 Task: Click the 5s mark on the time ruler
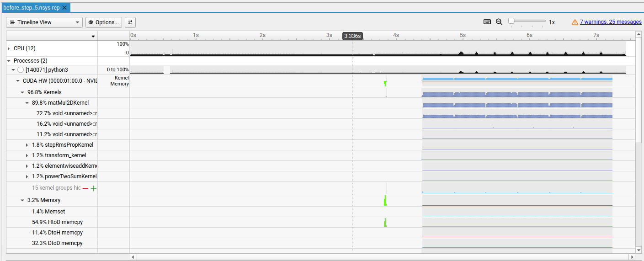coord(462,35)
